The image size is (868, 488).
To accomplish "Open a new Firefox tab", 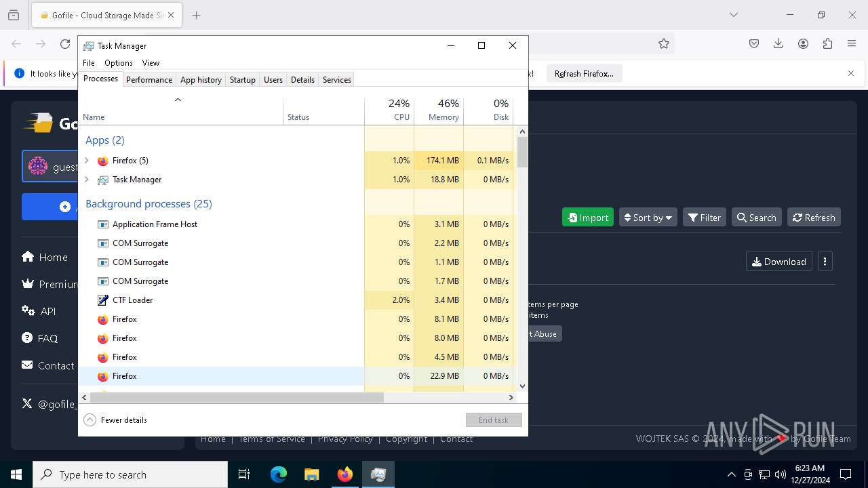I will pos(197,15).
